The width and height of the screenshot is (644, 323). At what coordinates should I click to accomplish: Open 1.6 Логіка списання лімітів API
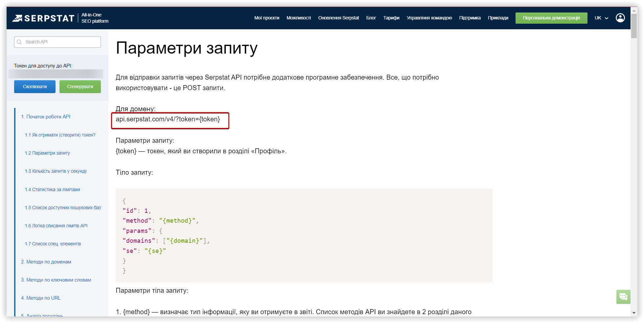(x=56, y=226)
